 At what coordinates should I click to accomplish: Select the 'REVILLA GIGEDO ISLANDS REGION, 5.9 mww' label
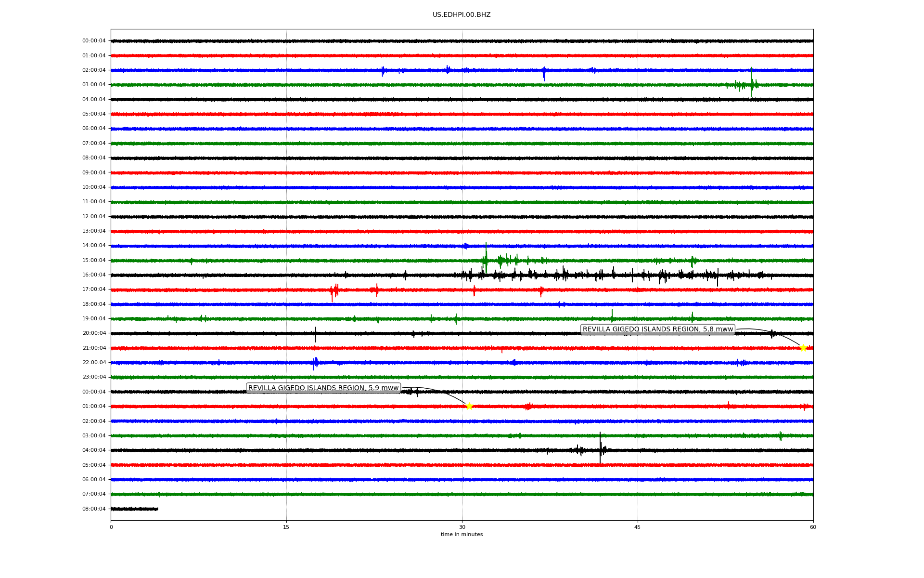[323, 388]
